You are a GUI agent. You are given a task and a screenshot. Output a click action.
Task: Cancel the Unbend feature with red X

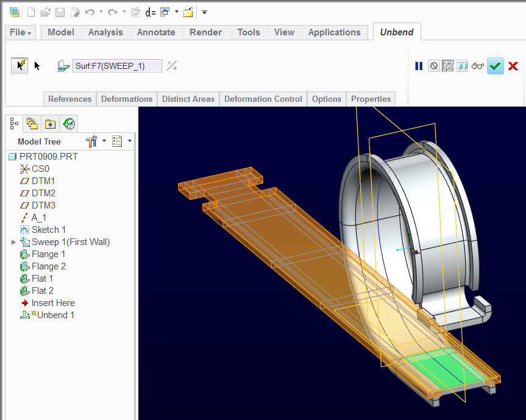point(513,66)
